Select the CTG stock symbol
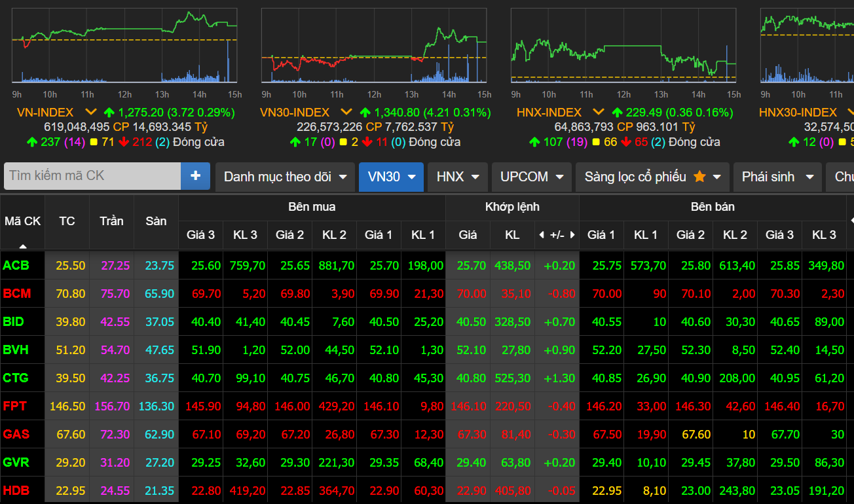 [16, 378]
